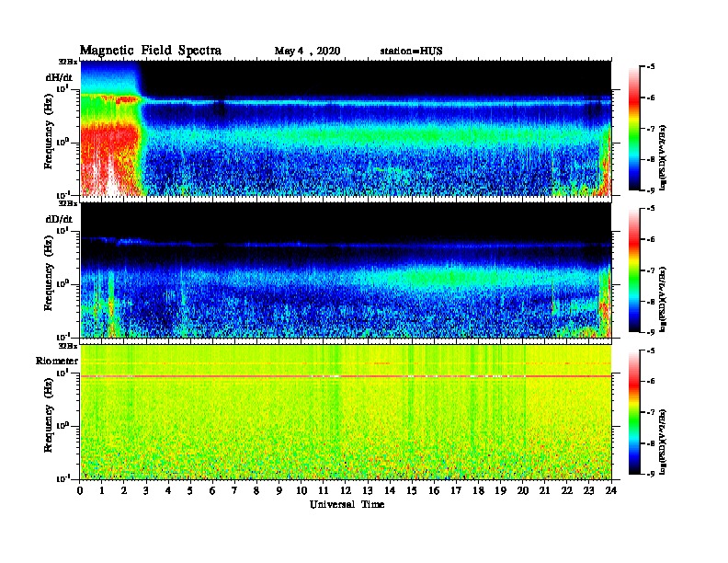Click the "-7" value on Riometer color scale
This screenshot has width=728, height=563.
click(651, 412)
